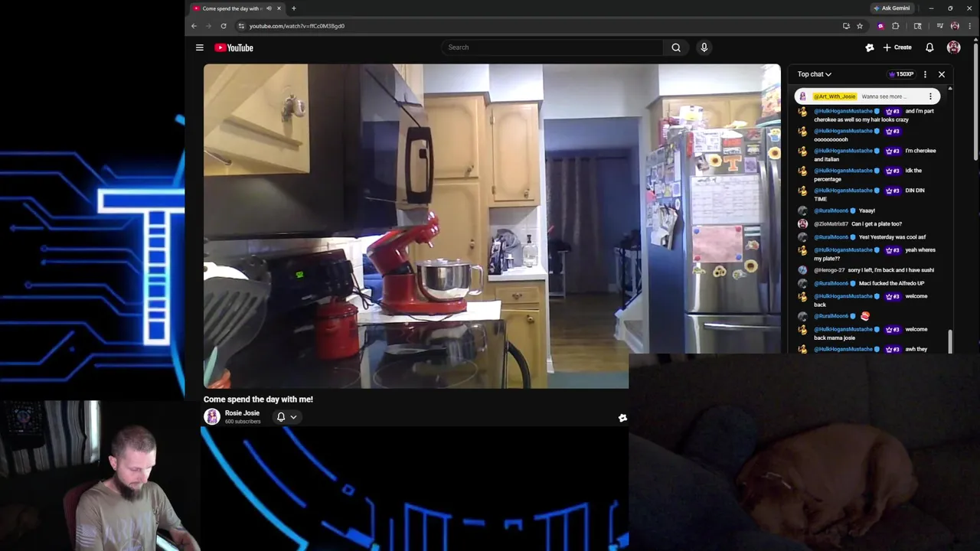The width and height of the screenshot is (980, 551).
Task: Open the Rosie Josie channel avatar
Action: click(212, 416)
